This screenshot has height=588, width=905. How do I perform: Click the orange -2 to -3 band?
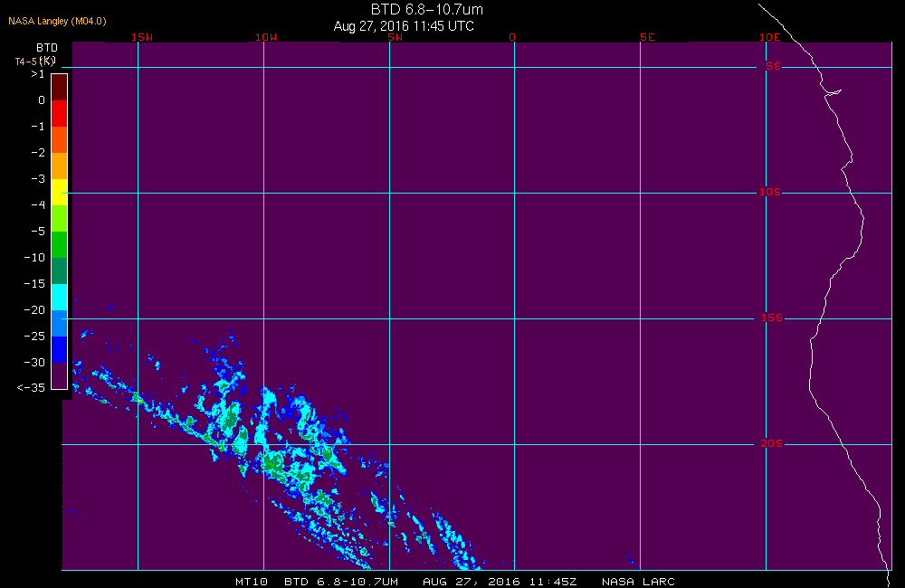coord(60,166)
